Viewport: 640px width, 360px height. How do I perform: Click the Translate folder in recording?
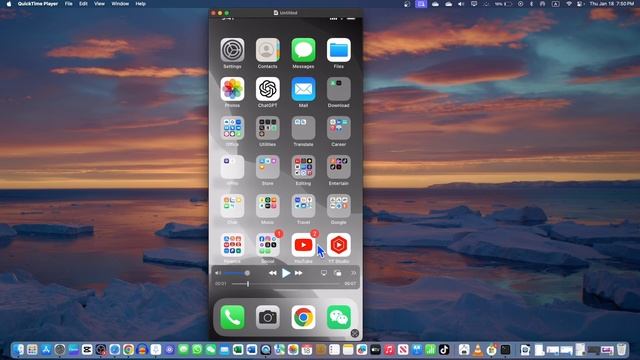coord(303,128)
